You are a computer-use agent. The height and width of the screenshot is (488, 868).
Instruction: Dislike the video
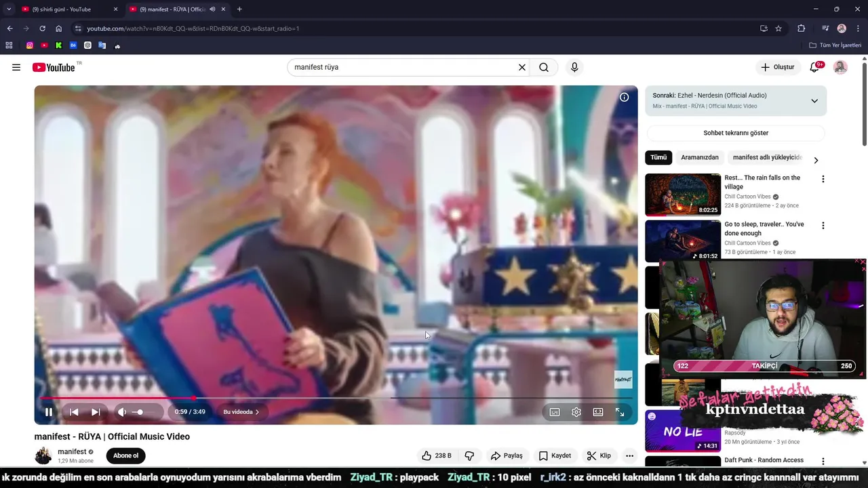tap(469, 455)
